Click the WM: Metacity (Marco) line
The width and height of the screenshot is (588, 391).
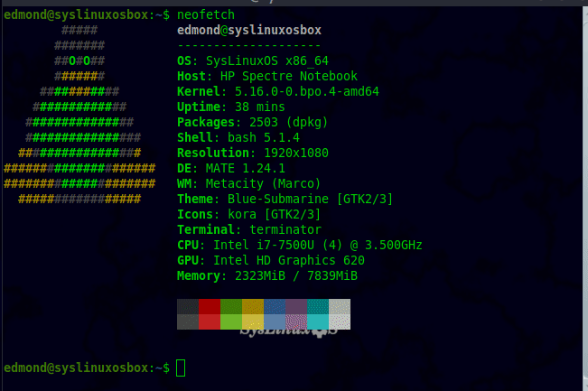248,183
